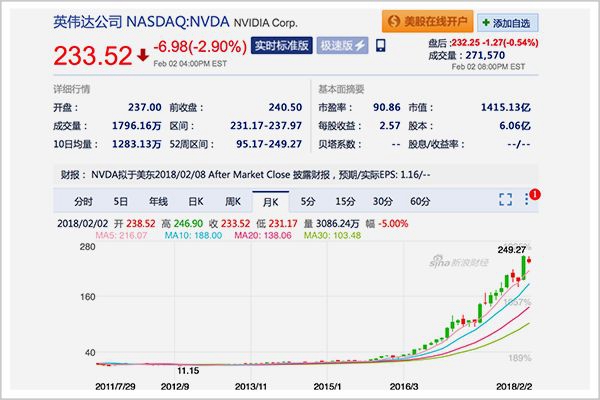Switch to 5日 chart tab
600x400 pixels.
pos(121,201)
